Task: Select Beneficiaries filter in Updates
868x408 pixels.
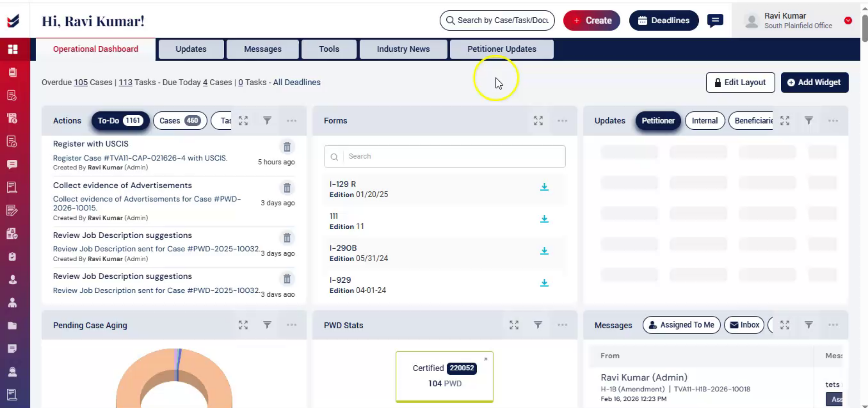Action: 751,121
